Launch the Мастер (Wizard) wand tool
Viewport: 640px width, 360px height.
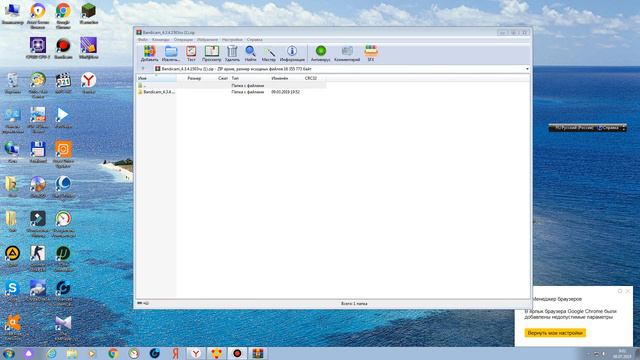[x=269, y=53]
